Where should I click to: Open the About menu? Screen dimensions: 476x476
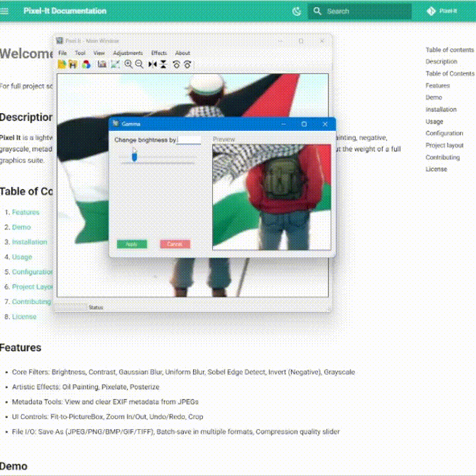(182, 53)
